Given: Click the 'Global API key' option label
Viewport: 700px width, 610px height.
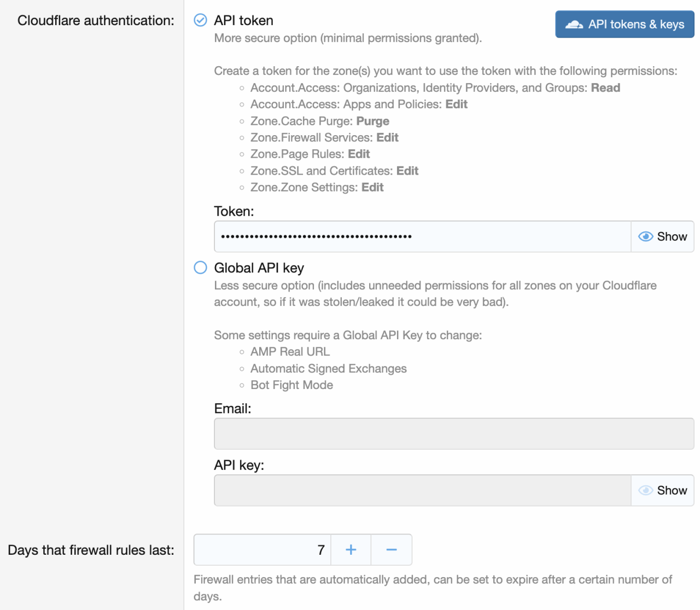Looking at the screenshot, I should [259, 268].
